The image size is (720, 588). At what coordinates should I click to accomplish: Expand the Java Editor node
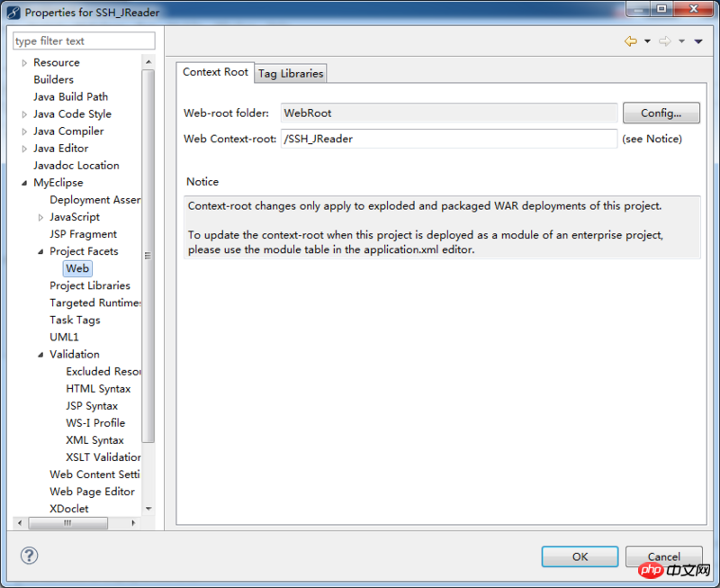coord(24,149)
